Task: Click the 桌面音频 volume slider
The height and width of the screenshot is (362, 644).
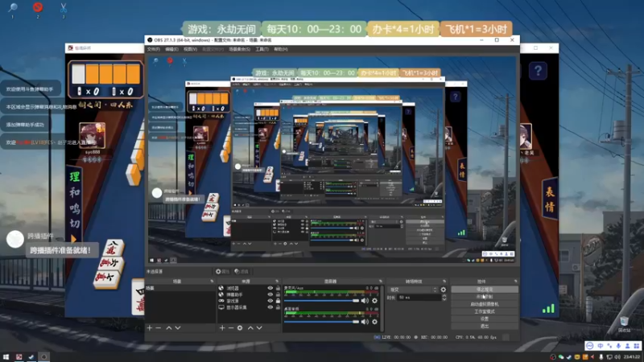Action: point(321,322)
